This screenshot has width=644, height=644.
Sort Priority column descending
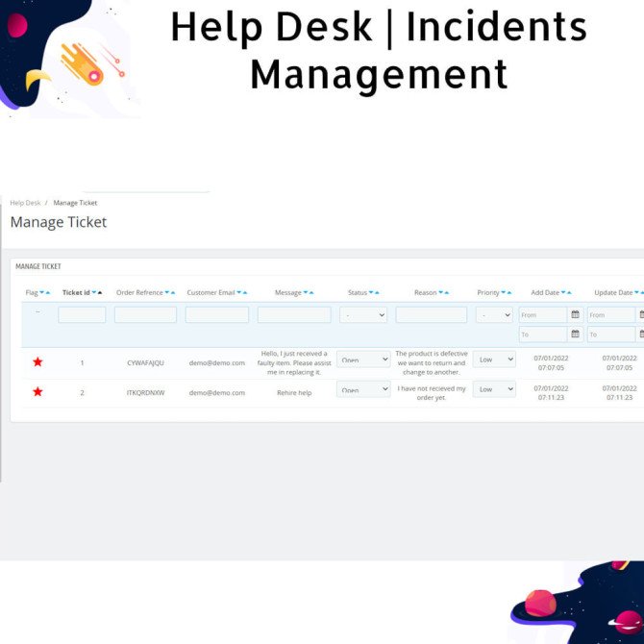[504, 292]
